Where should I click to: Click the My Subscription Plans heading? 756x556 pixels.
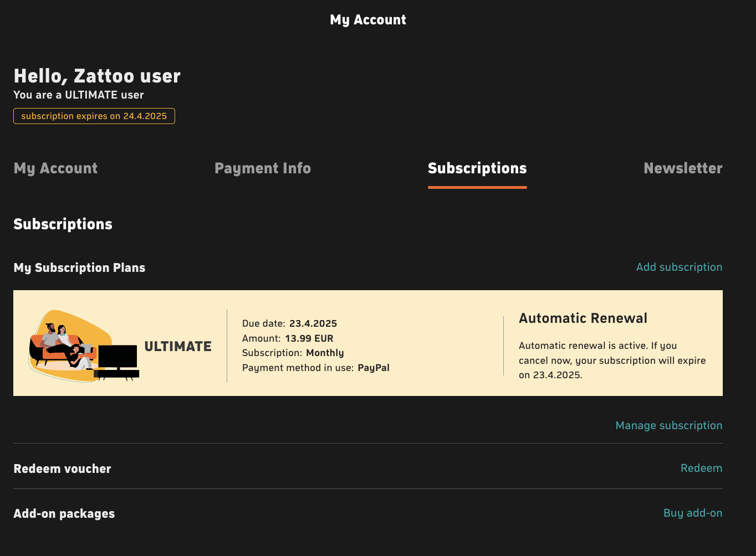(79, 267)
